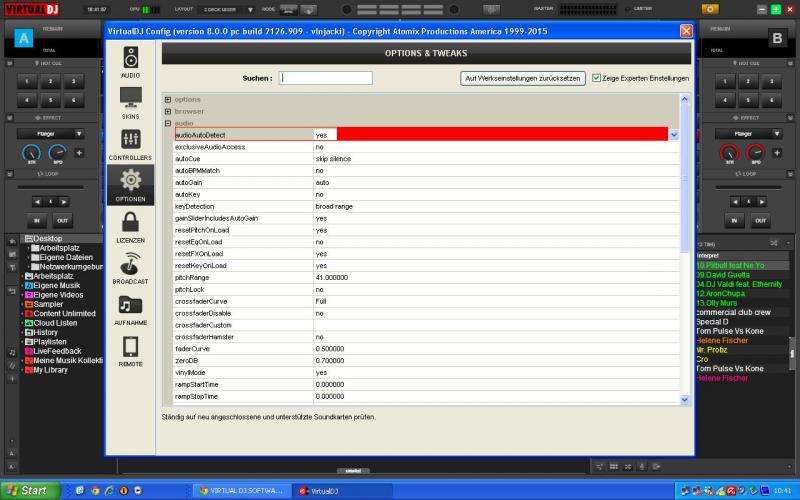Open the Lizenzen padlock section
The width and height of the screenshot is (800, 500).
[x=130, y=226]
